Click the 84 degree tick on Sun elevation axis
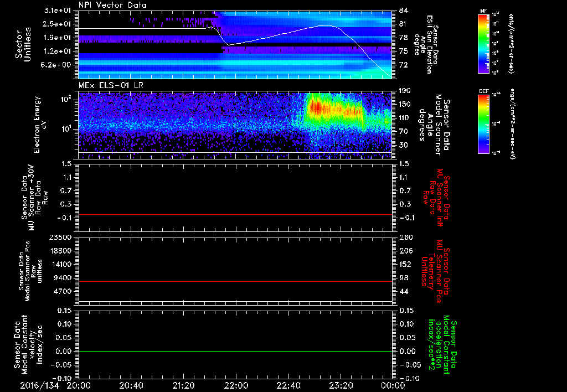The image size is (567, 392). 403,11
